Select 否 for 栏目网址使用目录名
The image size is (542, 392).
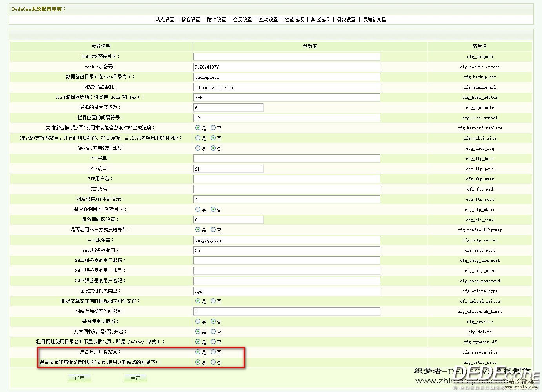pos(213,342)
